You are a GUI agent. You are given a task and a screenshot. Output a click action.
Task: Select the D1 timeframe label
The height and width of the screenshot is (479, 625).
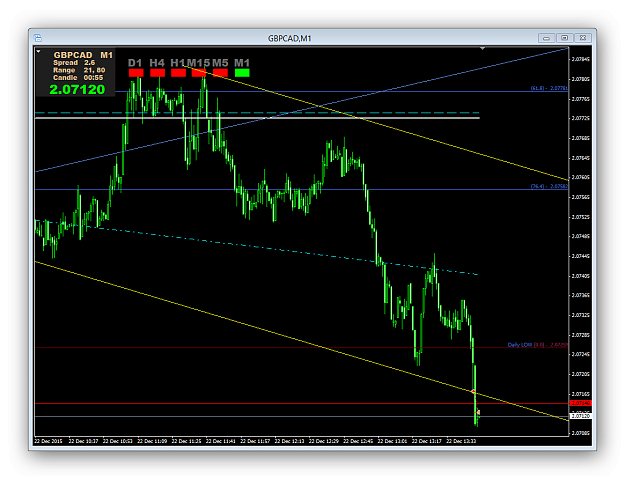[135, 63]
